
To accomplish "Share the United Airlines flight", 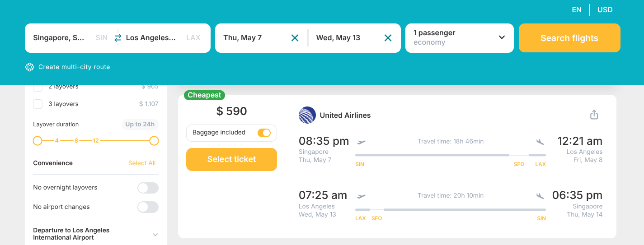I will pos(594,115).
